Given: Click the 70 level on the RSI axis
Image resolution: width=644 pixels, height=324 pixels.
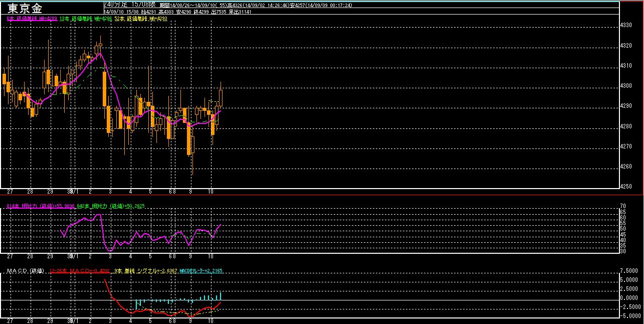Looking at the screenshot, I should [x=623, y=206].
